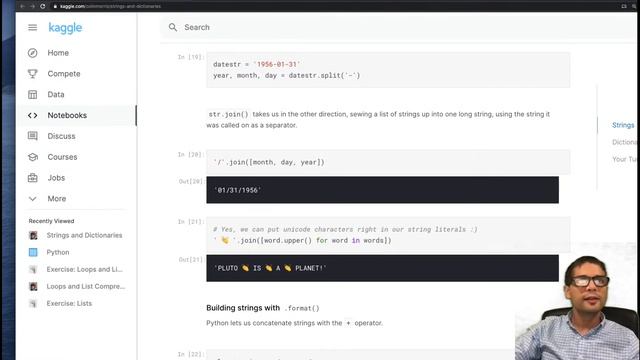This screenshot has height=360, width=640.
Task: Click the Compete trophy icon
Action: [x=33, y=73]
